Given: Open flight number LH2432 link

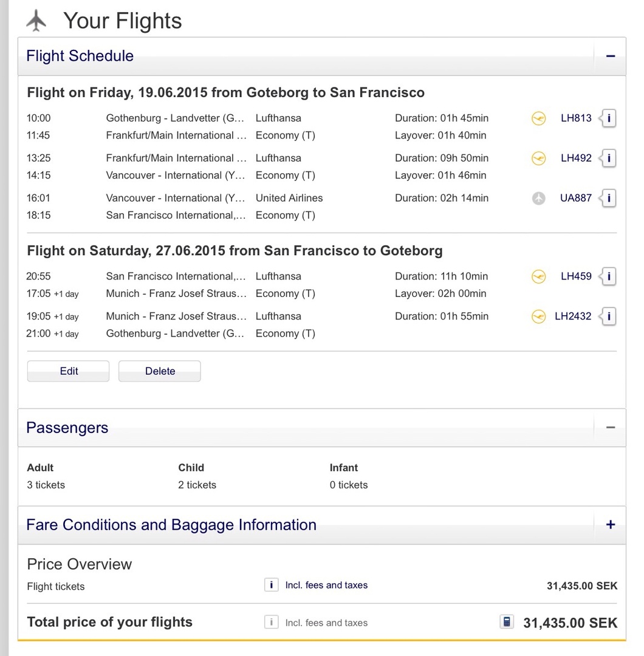Looking at the screenshot, I should (572, 316).
